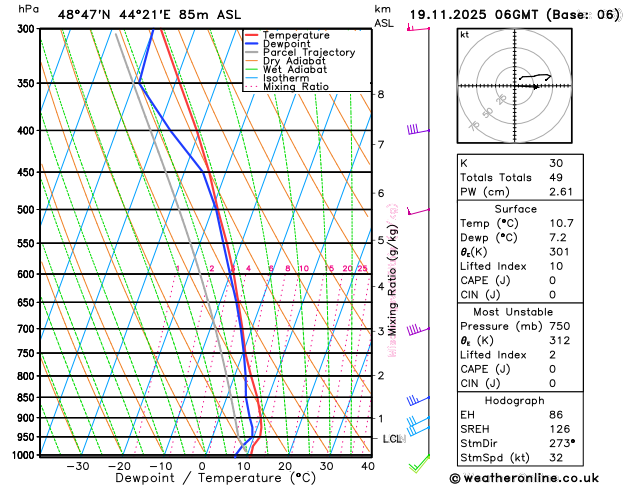The width and height of the screenshot is (629, 486).
Task: Click the blue wind barb at 850 hPa
Action: [x=418, y=400]
